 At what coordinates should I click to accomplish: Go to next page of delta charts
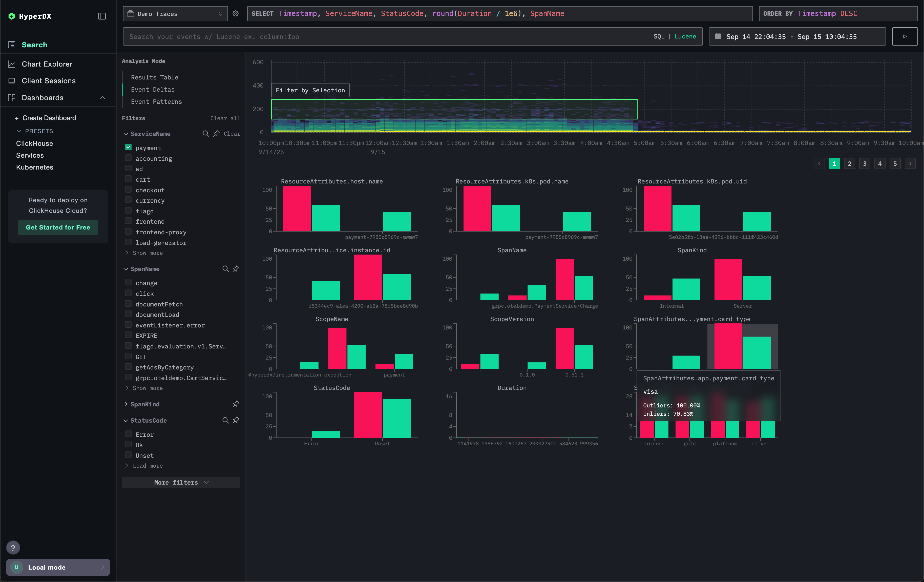point(910,163)
